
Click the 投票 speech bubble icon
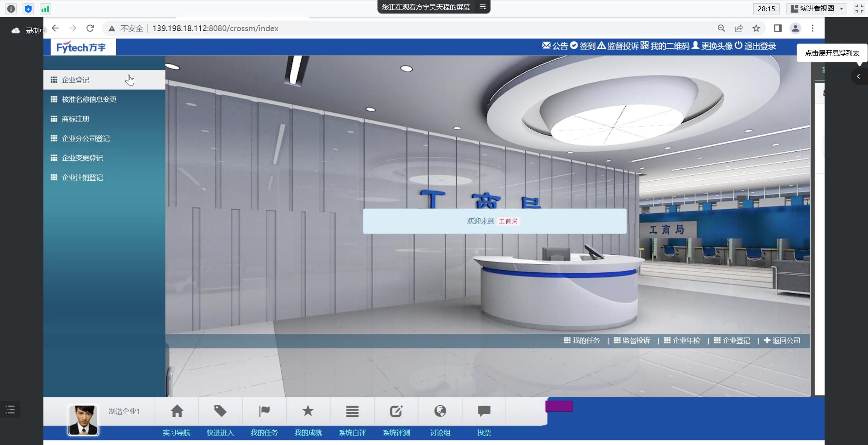pyautogui.click(x=484, y=411)
